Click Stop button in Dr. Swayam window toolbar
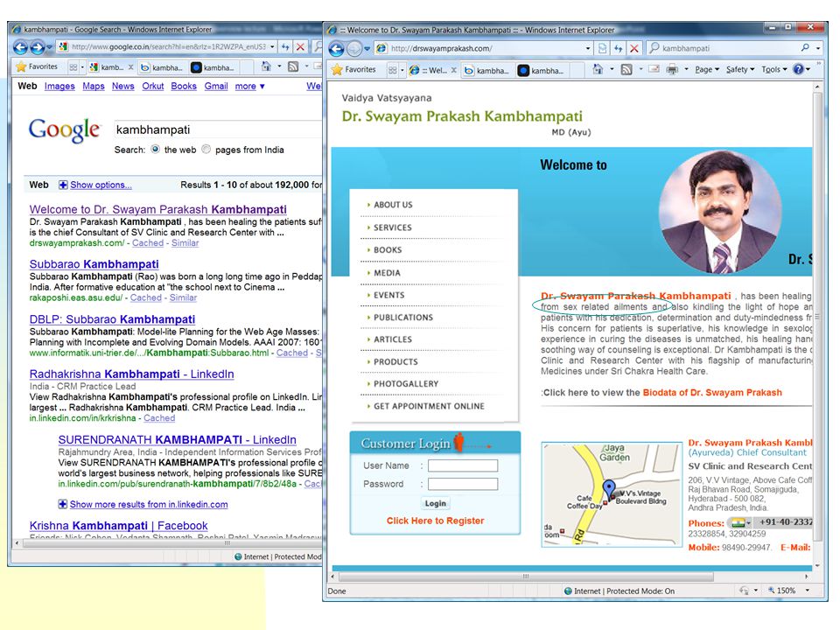The height and width of the screenshot is (630, 840). 634,48
